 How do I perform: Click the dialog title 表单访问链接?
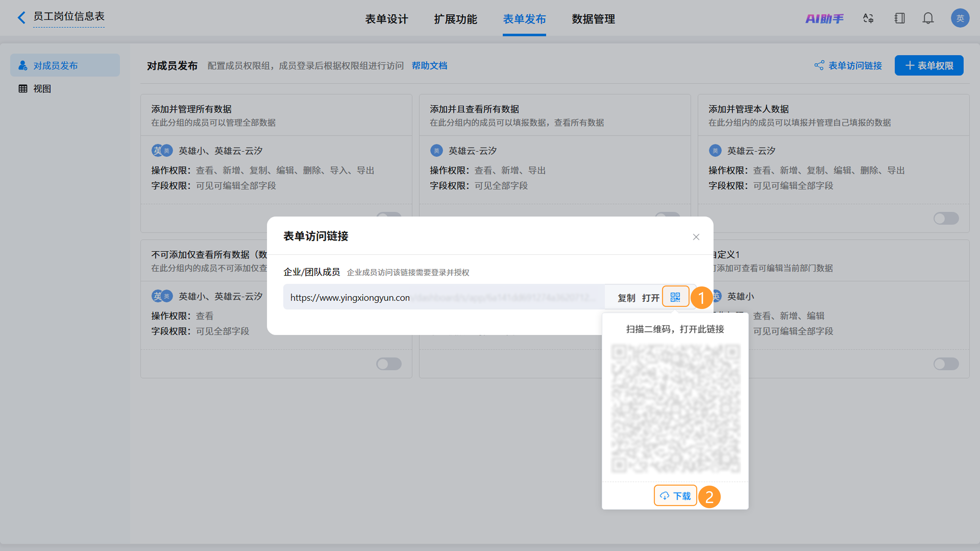pyautogui.click(x=316, y=236)
